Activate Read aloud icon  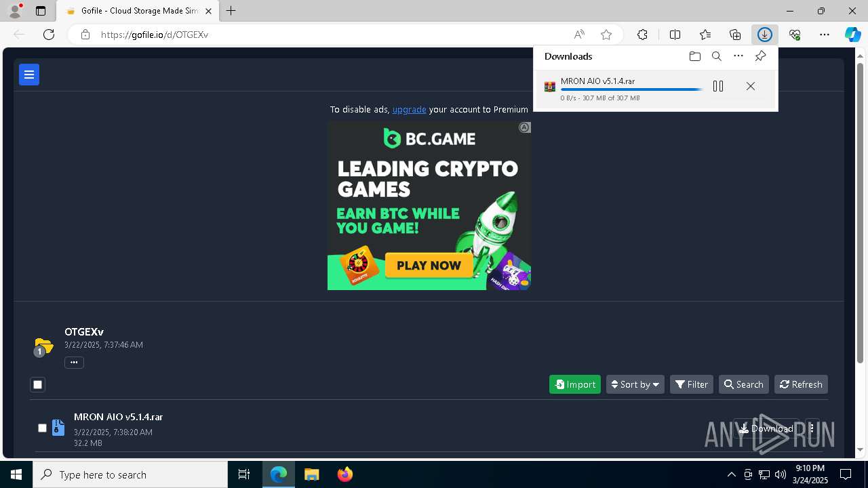click(579, 35)
